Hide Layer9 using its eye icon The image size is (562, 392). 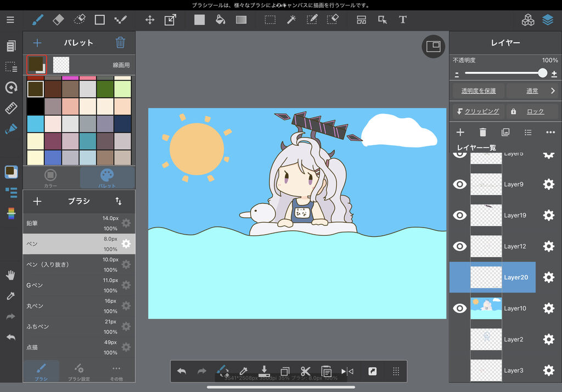[459, 184]
